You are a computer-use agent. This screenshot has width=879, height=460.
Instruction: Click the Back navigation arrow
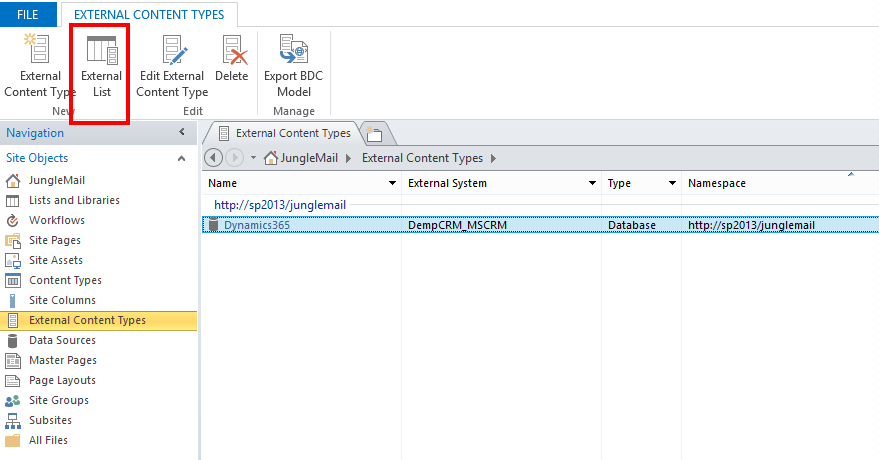pyautogui.click(x=213, y=158)
